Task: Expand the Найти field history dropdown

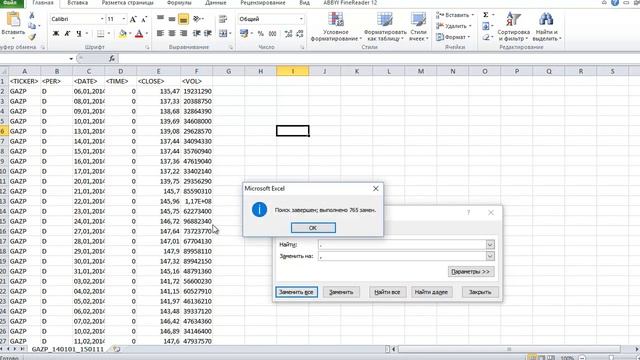Action: 490,244
